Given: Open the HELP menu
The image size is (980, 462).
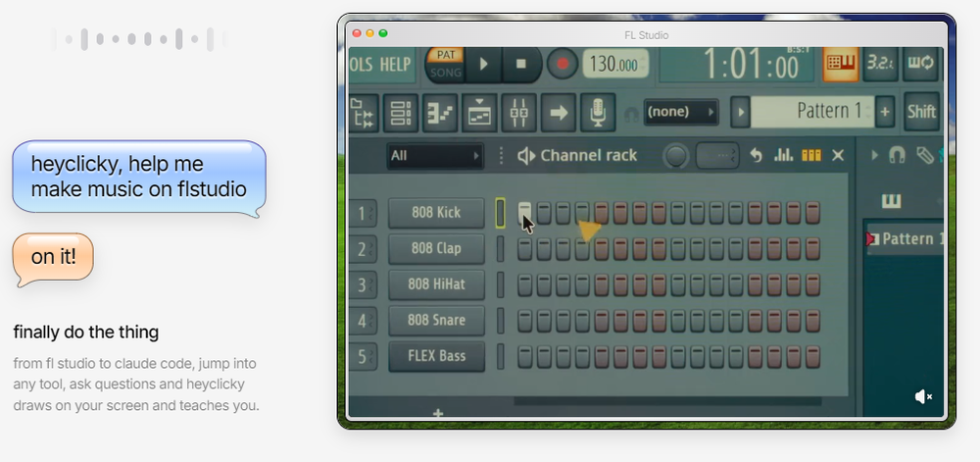Looking at the screenshot, I should point(396,65).
